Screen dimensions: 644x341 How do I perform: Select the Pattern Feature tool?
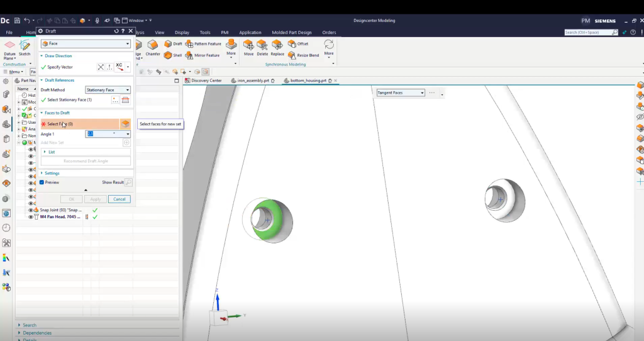(x=189, y=44)
